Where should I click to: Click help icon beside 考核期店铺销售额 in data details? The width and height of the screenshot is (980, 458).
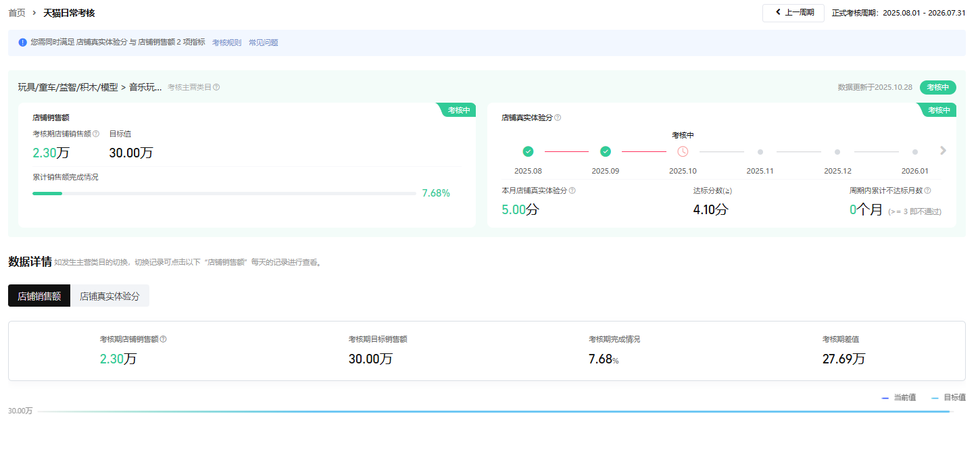pyautogui.click(x=163, y=339)
